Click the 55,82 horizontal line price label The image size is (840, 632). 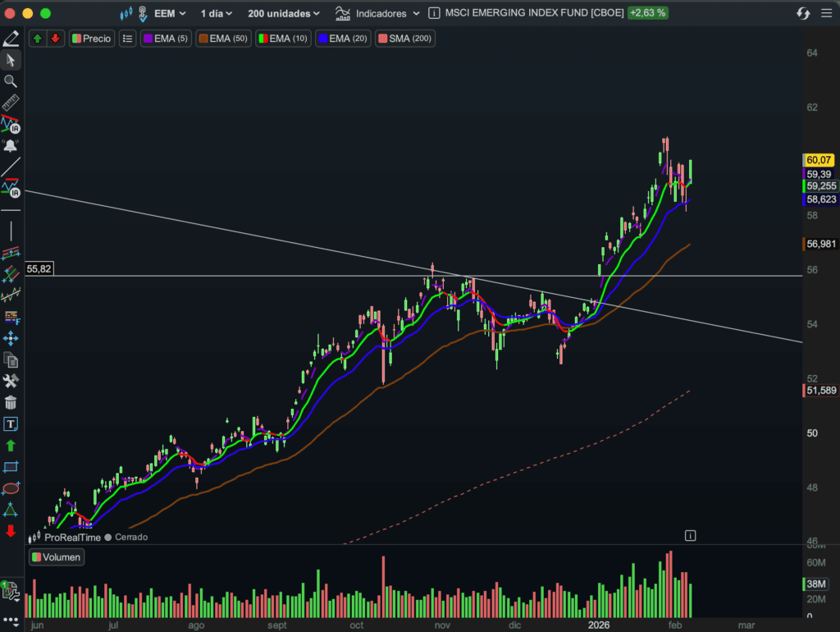point(39,268)
